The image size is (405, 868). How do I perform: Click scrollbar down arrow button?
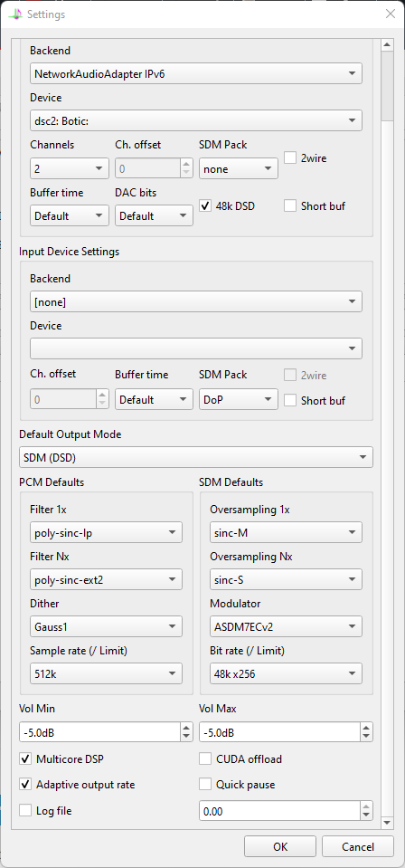(x=387, y=823)
